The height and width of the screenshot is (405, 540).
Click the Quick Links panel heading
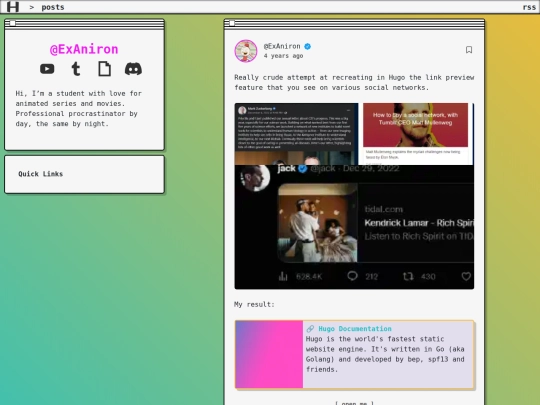point(41,174)
